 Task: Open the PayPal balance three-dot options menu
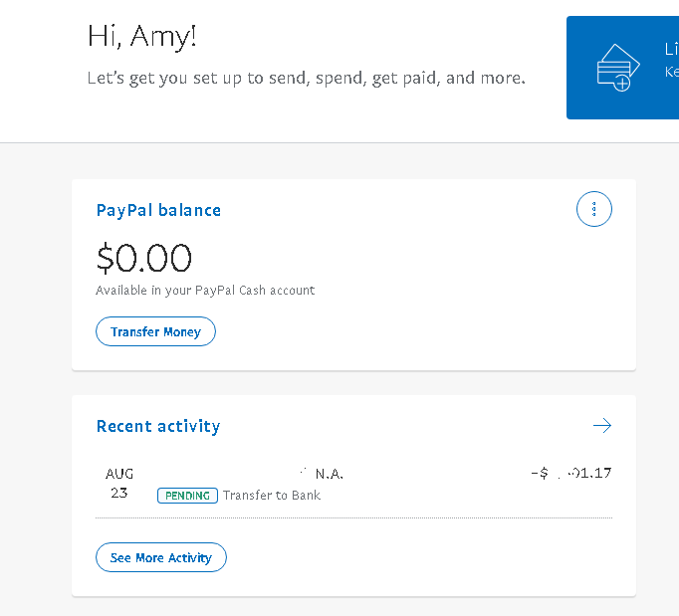594,210
